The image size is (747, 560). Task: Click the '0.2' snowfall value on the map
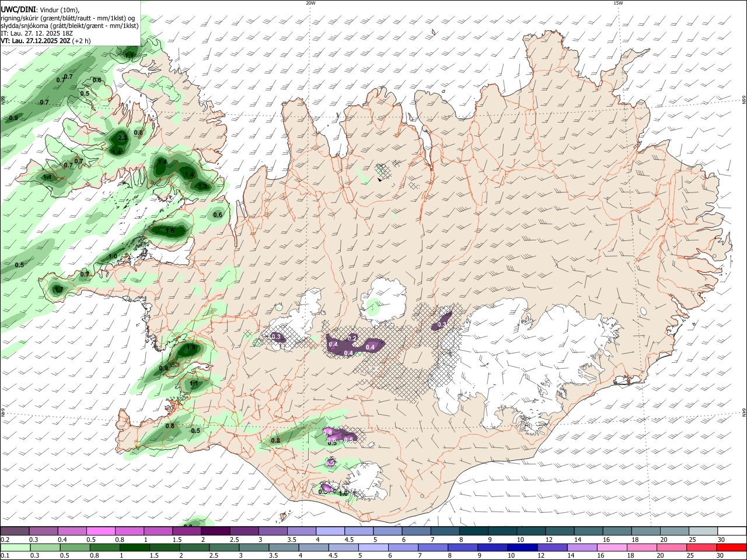tap(352, 338)
